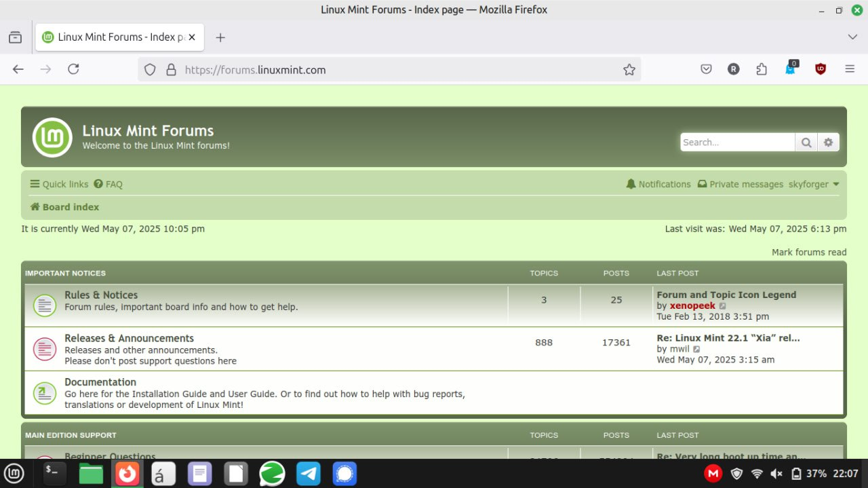Select the Linux Mint Forums tab
Screen dimensions: 868x488
tap(119, 37)
